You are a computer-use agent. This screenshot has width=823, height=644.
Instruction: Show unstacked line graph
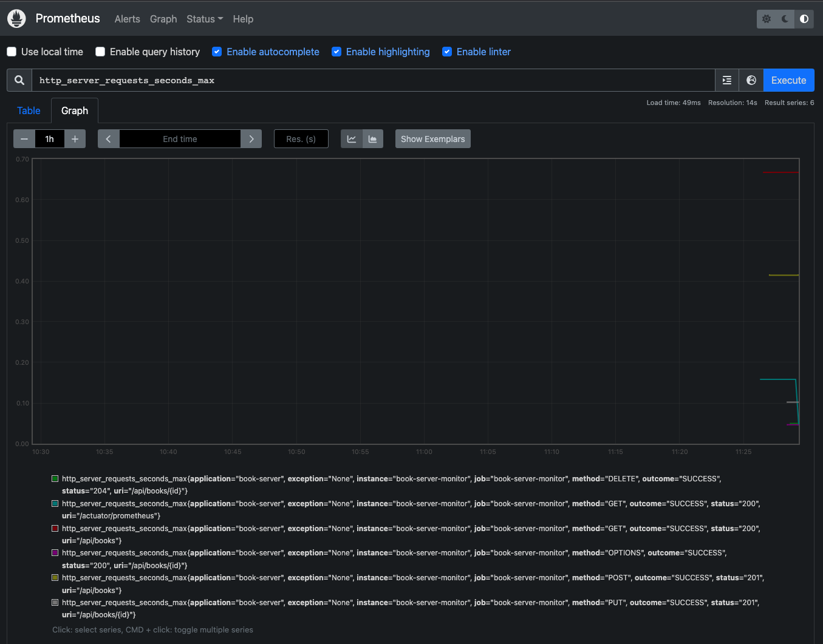[x=352, y=139]
